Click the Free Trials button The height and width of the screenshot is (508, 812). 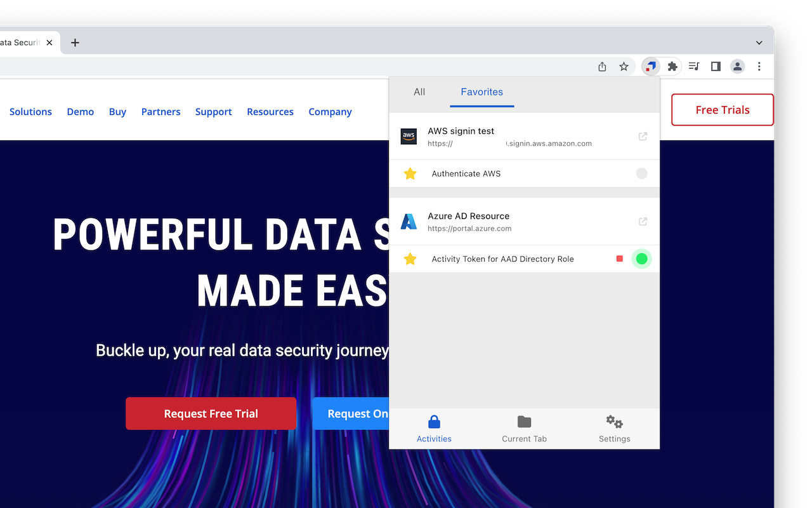point(723,110)
